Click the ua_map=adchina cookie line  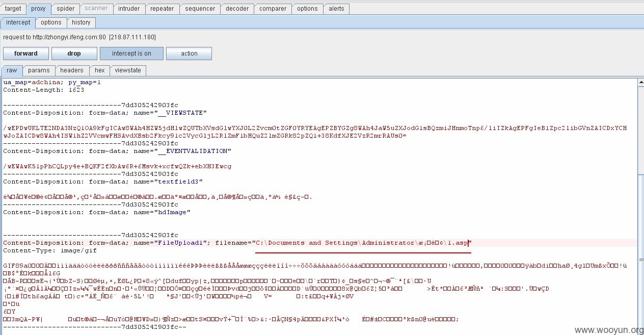(x=52, y=82)
